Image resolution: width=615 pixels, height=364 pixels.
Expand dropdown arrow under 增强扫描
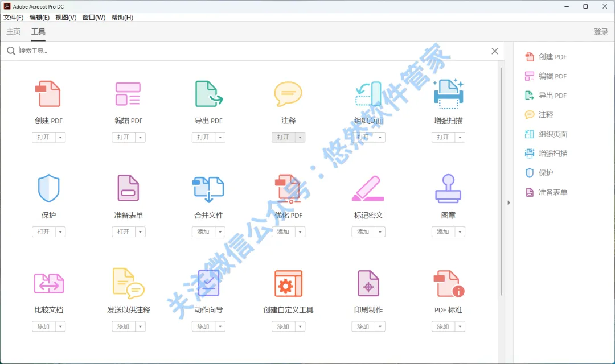coord(460,137)
